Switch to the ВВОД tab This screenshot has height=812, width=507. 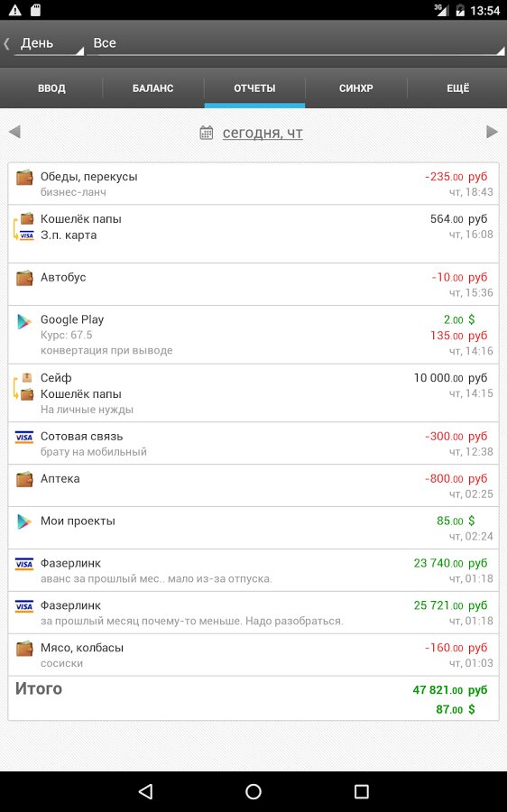tap(51, 88)
